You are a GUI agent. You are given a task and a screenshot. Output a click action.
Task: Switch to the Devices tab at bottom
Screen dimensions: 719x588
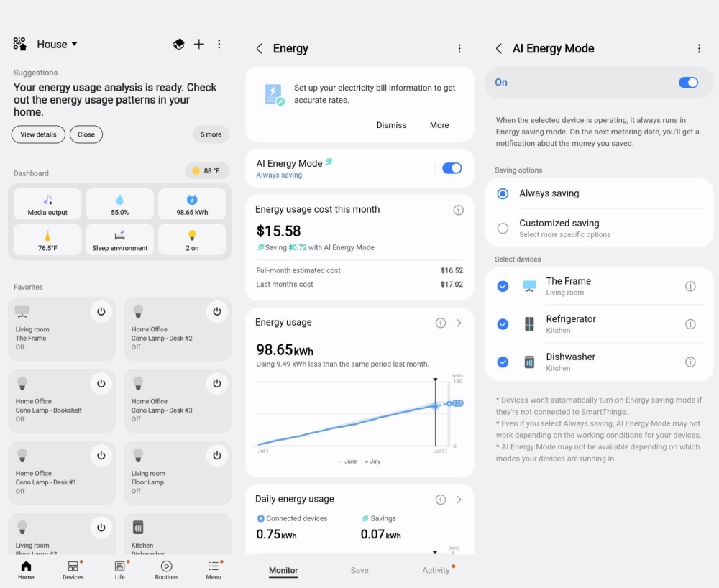73,569
